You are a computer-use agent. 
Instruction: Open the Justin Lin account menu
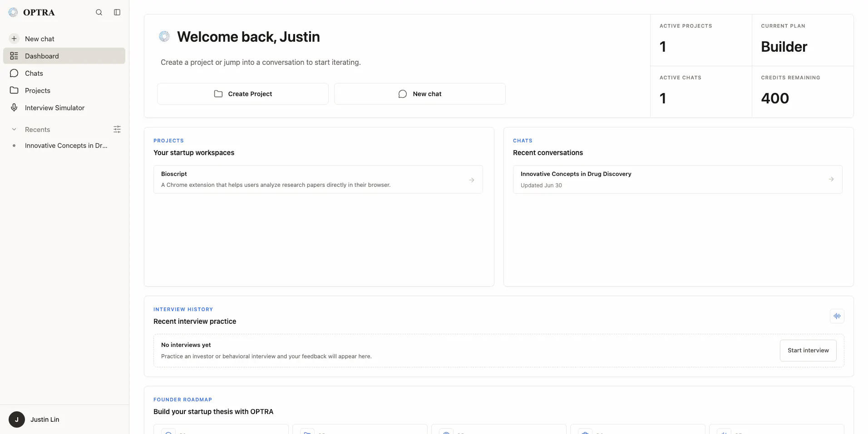pos(64,419)
